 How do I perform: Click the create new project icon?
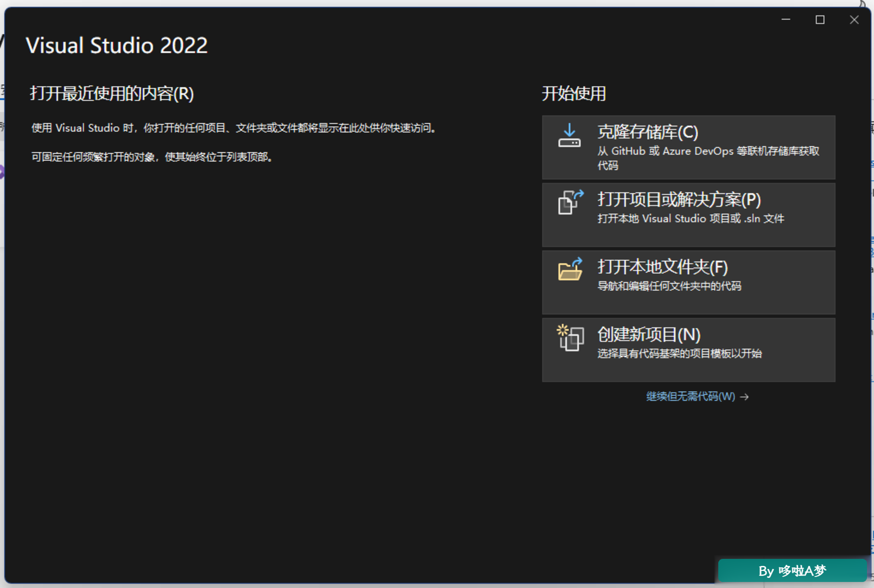570,337
